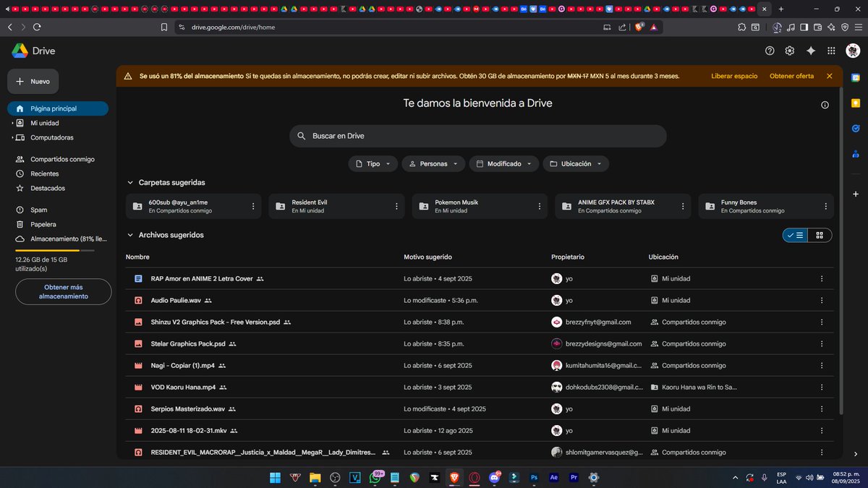Click the Brave Shields lion icon in address bar
This screenshot has height=488, width=868.
click(x=639, y=27)
